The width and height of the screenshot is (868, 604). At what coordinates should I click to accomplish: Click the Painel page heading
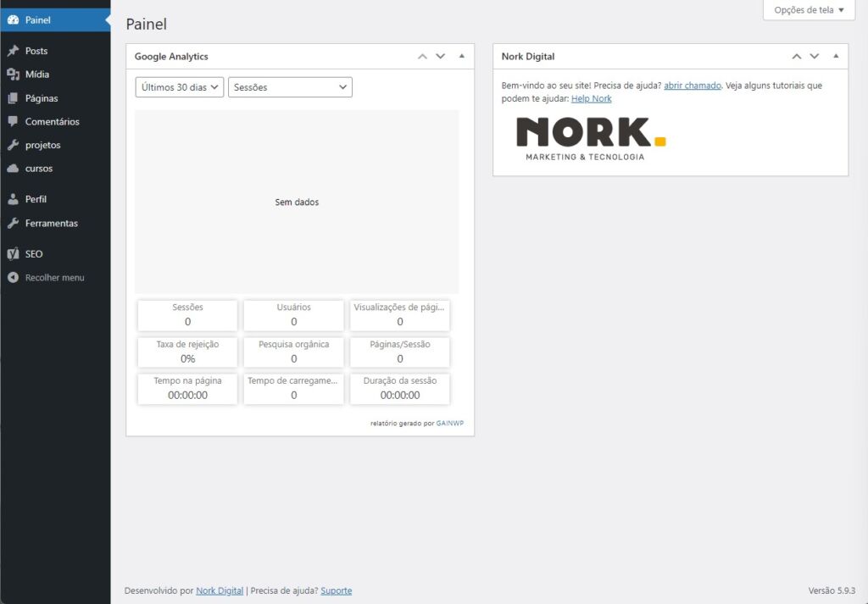[147, 25]
